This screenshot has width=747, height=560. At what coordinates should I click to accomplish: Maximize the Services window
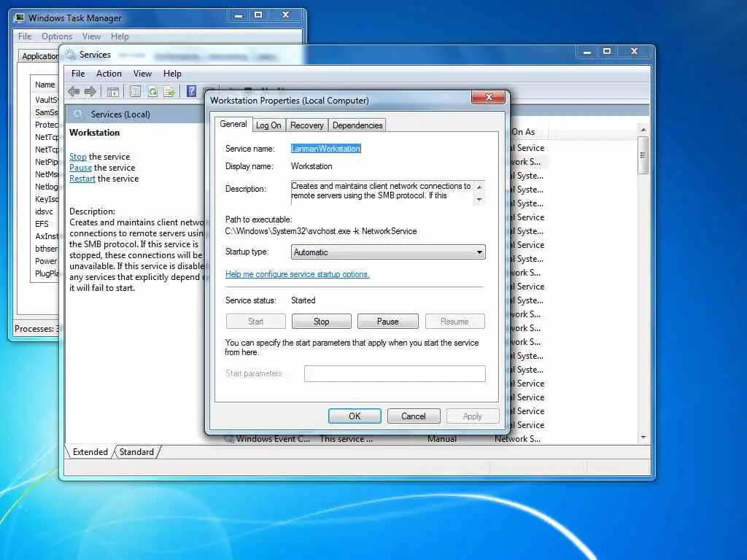[x=606, y=52]
